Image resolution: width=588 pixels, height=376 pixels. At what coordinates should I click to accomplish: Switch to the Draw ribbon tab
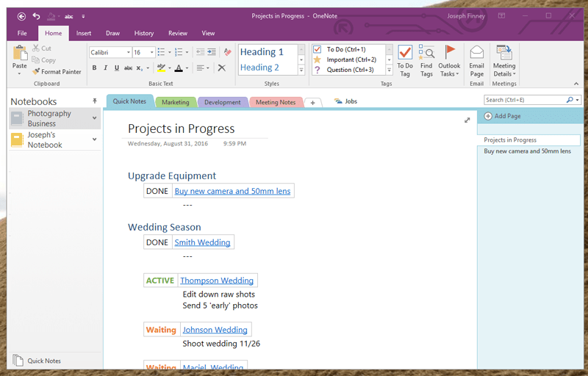[x=113, y=33]
